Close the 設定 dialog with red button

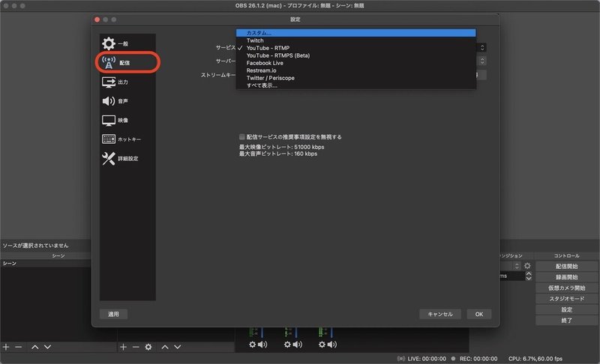97,19
